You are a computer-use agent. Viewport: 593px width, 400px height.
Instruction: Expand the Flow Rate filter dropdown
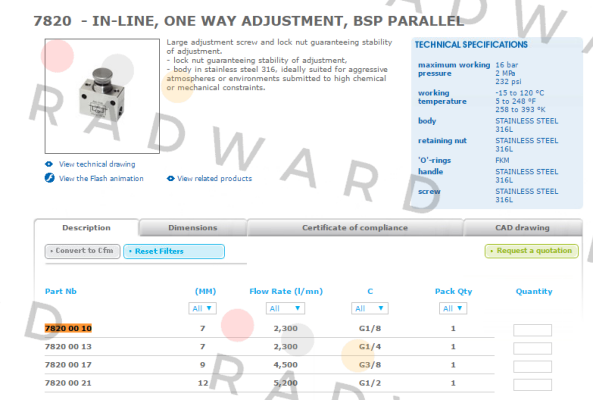point(285,309)
